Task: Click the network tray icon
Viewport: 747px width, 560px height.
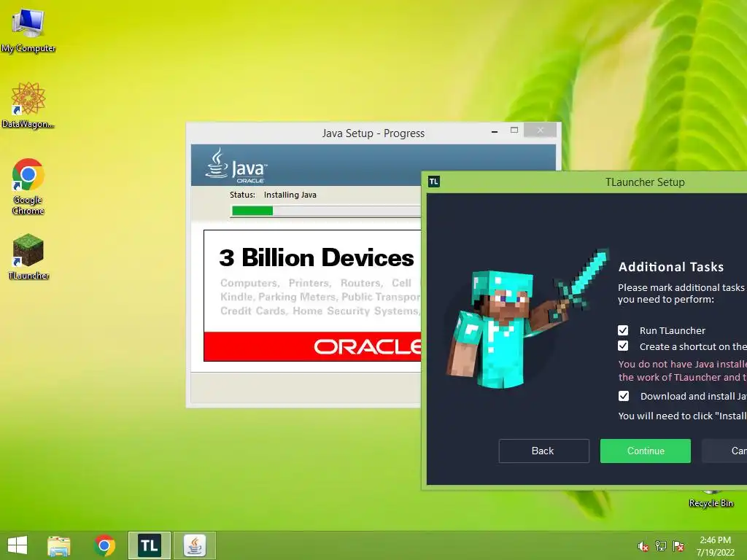Action: [661, 546]
